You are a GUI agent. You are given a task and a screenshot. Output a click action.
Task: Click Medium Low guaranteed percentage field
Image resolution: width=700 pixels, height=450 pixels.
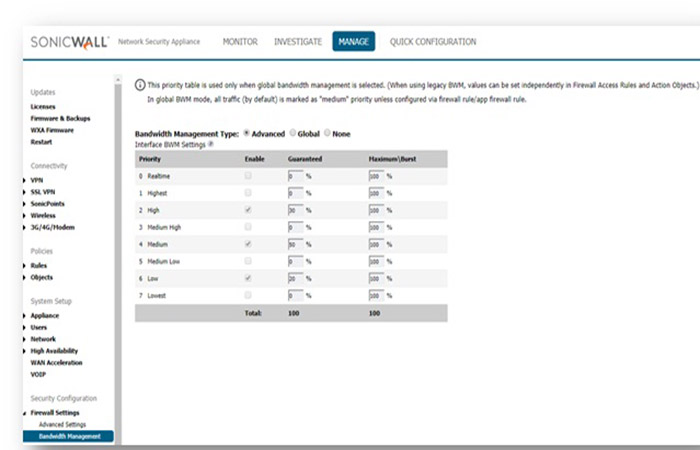point(296,261)
